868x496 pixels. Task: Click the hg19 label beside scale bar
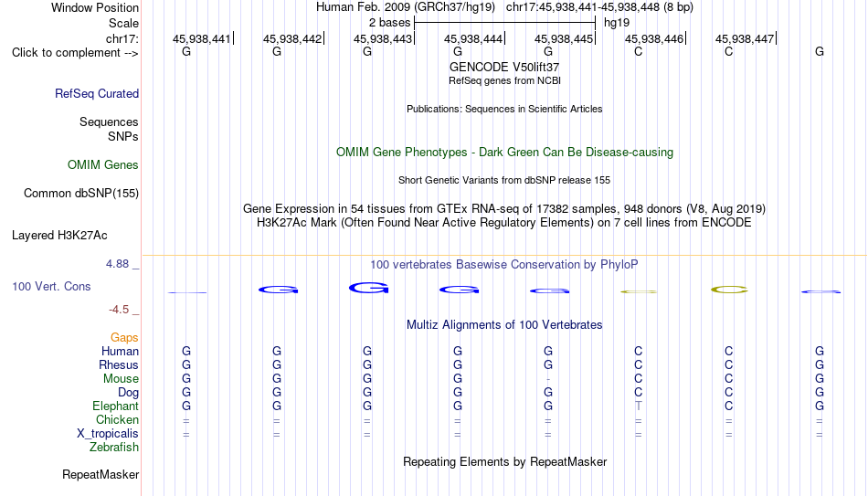point(617,23)
